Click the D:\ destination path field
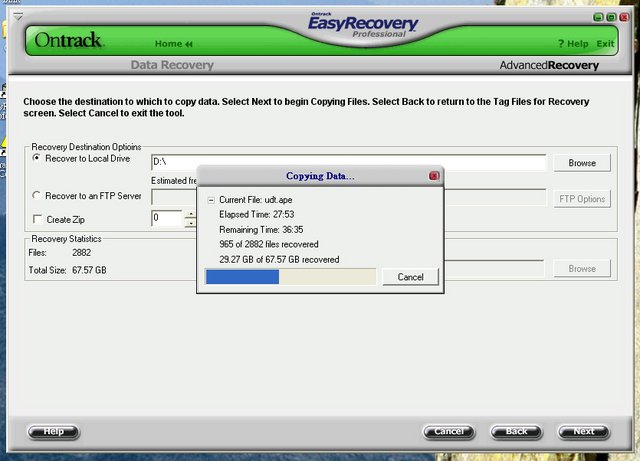Screen dimensions: 640x461 348,162
